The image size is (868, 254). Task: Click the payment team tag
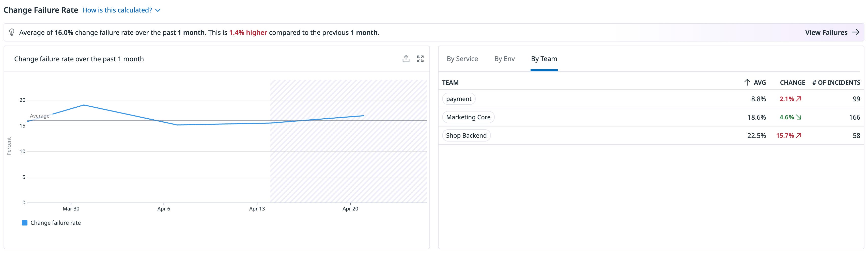click(459, 99)
